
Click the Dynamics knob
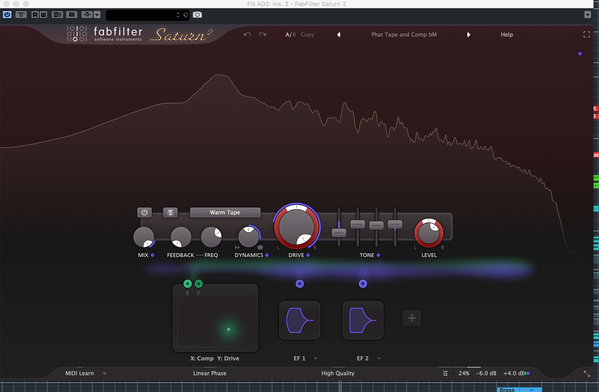(249, 236)
